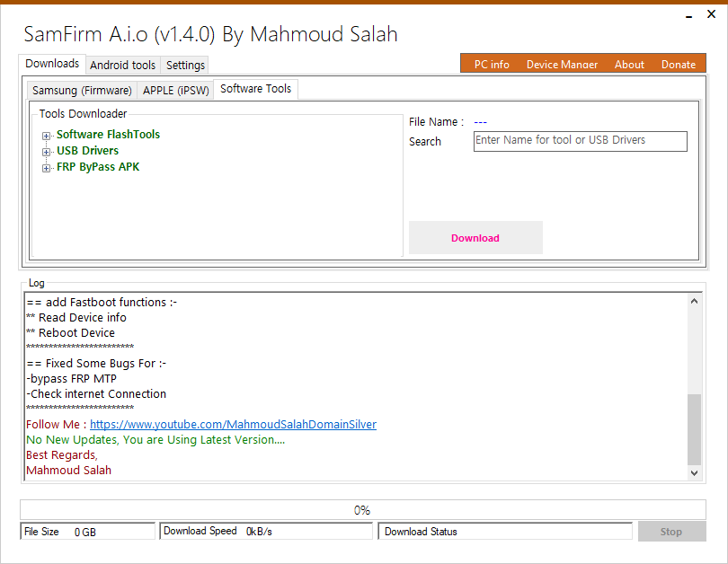
Task: Click the Download Status field
Action: click(x=505, y=532)
